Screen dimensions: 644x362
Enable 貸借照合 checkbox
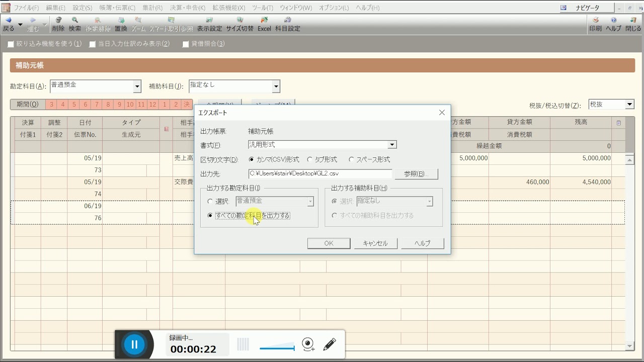point(185,44)
